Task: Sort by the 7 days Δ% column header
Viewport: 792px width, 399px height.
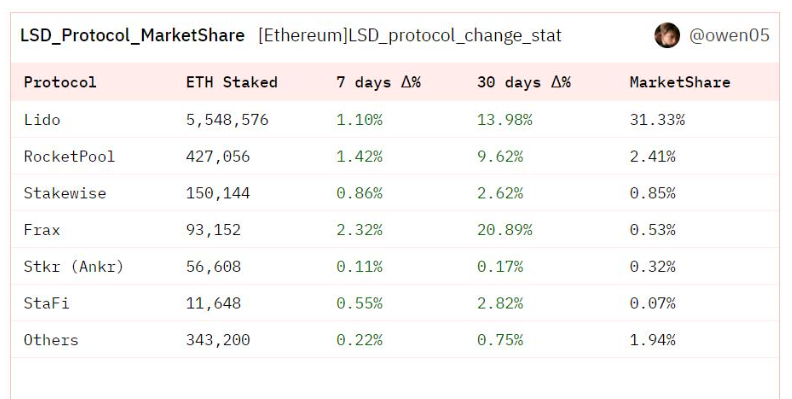Action: click(x=378, y=82)
